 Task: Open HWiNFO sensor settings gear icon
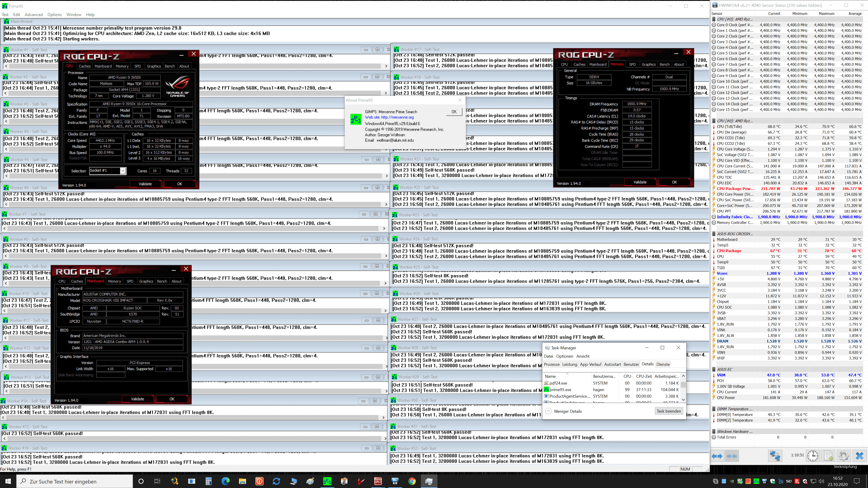pos(844,456)
